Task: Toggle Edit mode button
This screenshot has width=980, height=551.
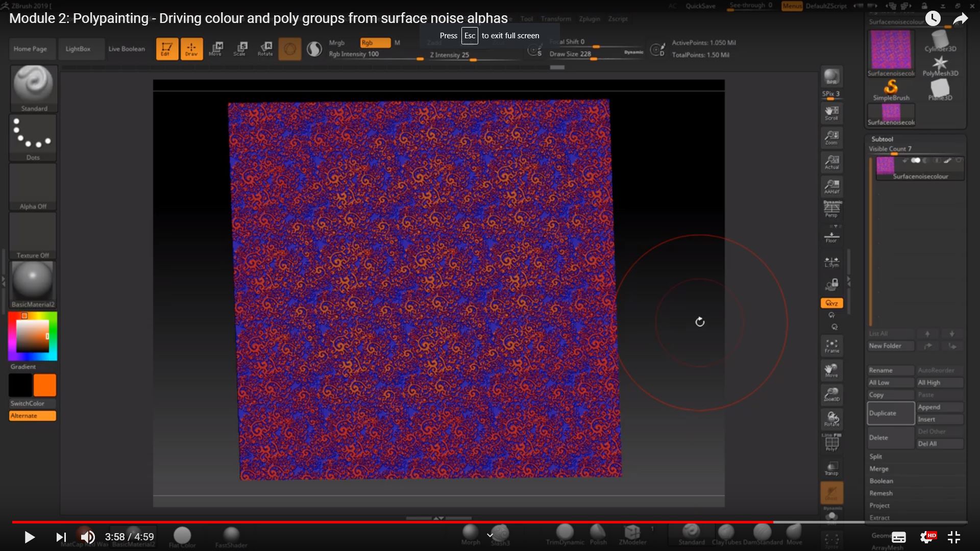Action: pyautogui.click(x=167, y=49)
